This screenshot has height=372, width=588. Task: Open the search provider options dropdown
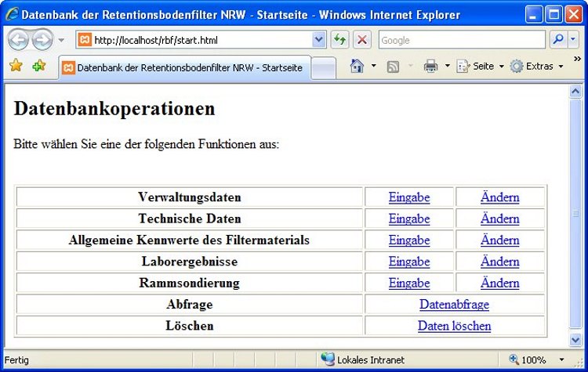(574, 40)
